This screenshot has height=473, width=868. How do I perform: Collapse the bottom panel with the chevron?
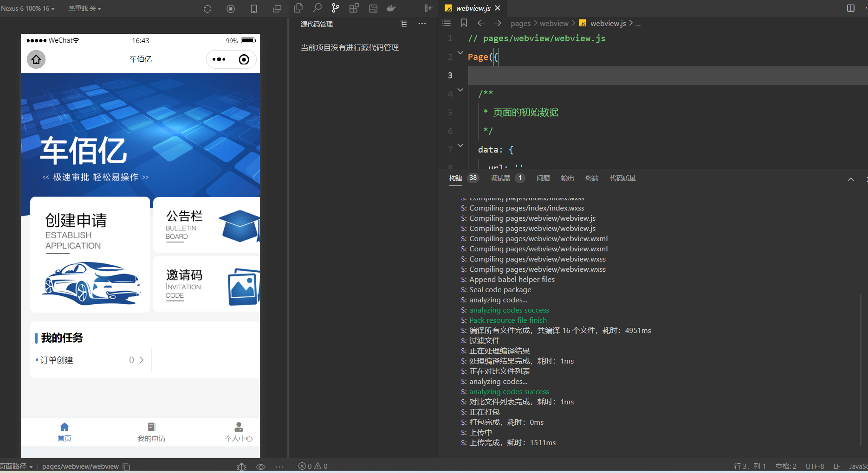click(x=851, y=179)
